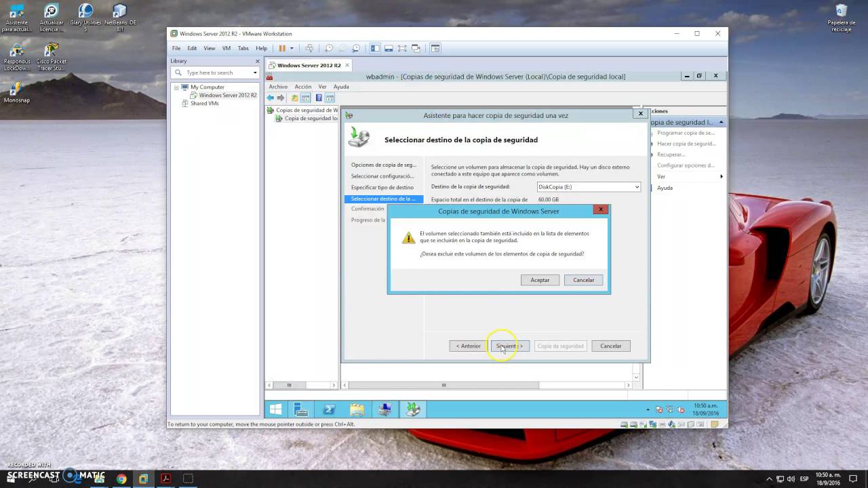
Task: Close the Copias de seguridad warning dialog
Action: 600,209
